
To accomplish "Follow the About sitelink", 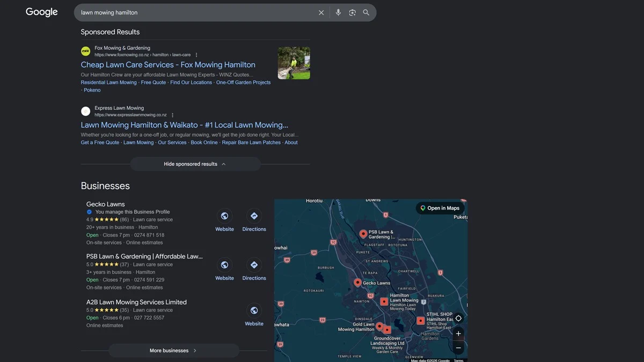I will (x=291, y=143).
